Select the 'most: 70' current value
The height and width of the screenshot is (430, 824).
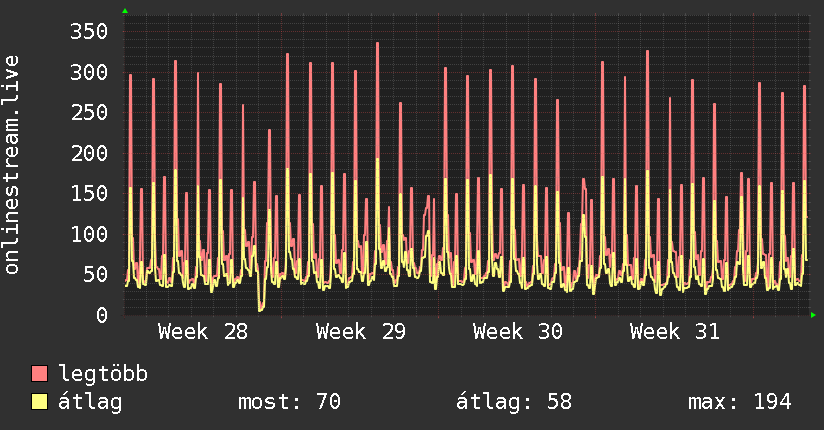(x=290, y=402)
